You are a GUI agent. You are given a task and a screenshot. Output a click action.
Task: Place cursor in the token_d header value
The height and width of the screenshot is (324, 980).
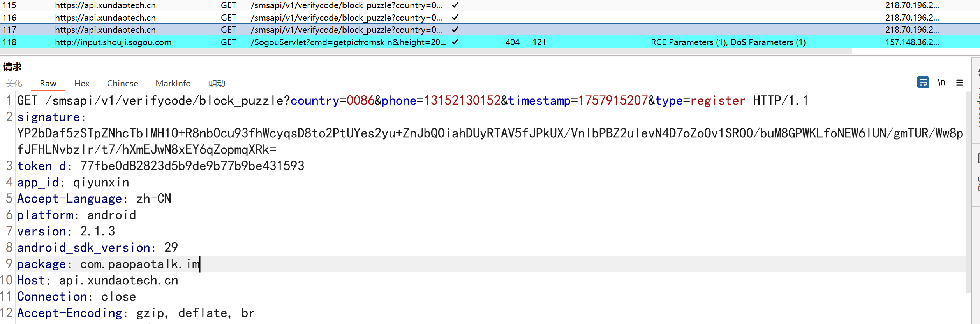(x=192, y=166)
